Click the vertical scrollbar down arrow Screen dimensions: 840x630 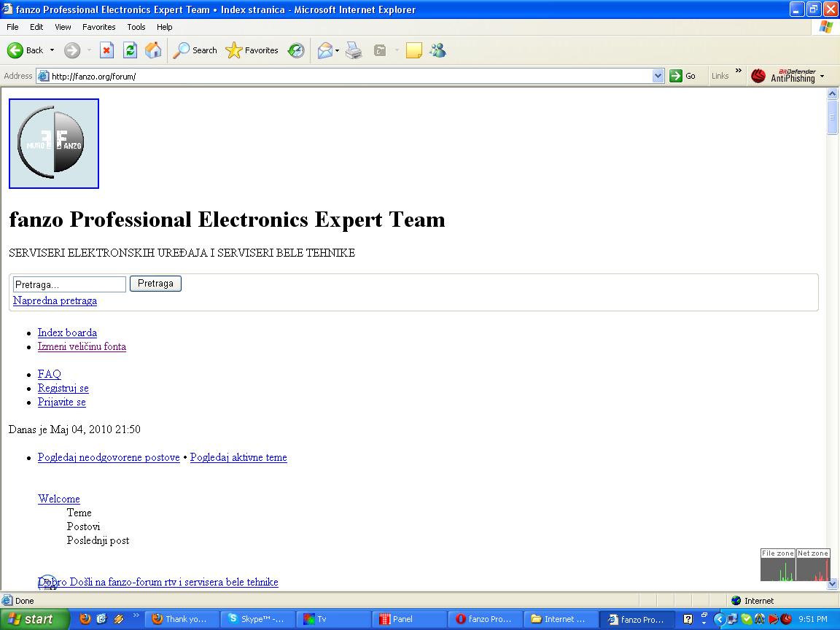click(833, 584)
